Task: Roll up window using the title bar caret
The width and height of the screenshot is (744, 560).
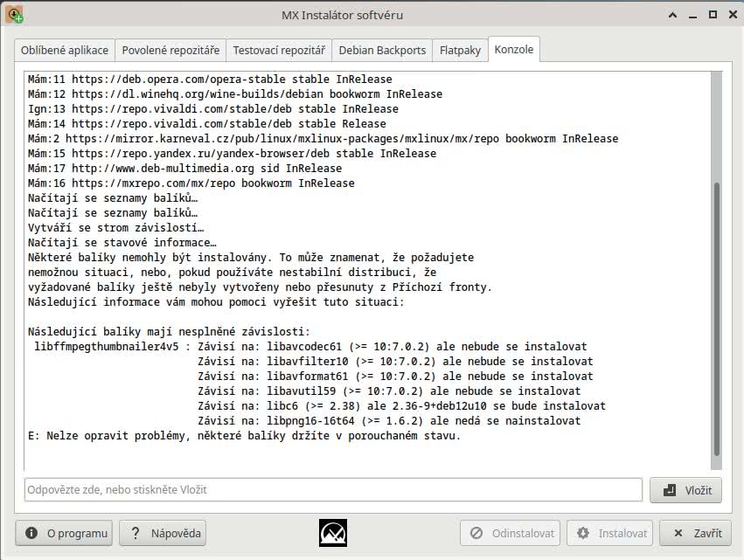Action: click(x=672, y=15)
